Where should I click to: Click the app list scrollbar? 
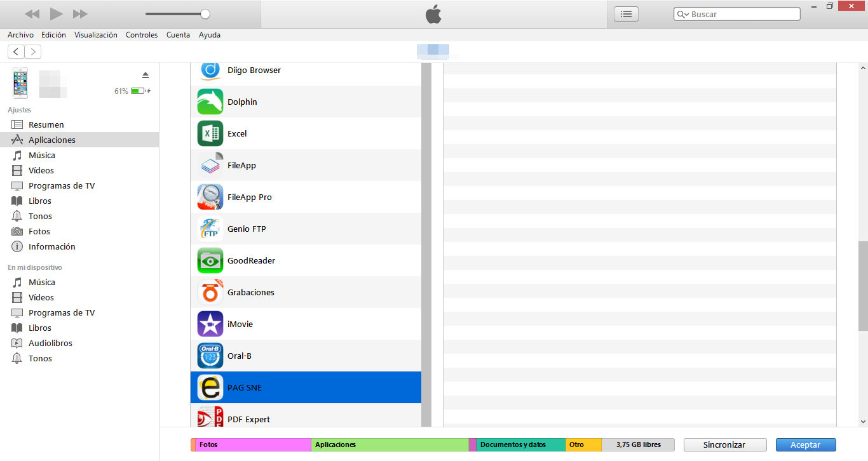click(426, 244)
